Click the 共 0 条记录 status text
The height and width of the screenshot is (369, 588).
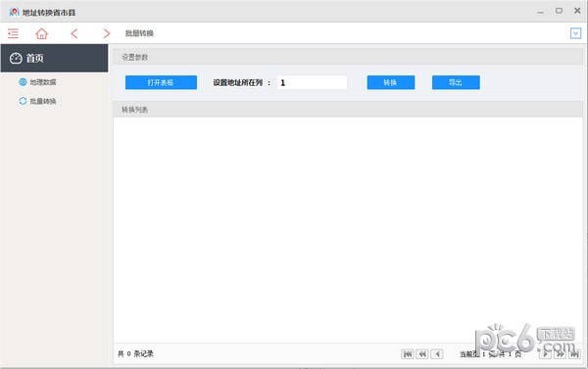135,353
